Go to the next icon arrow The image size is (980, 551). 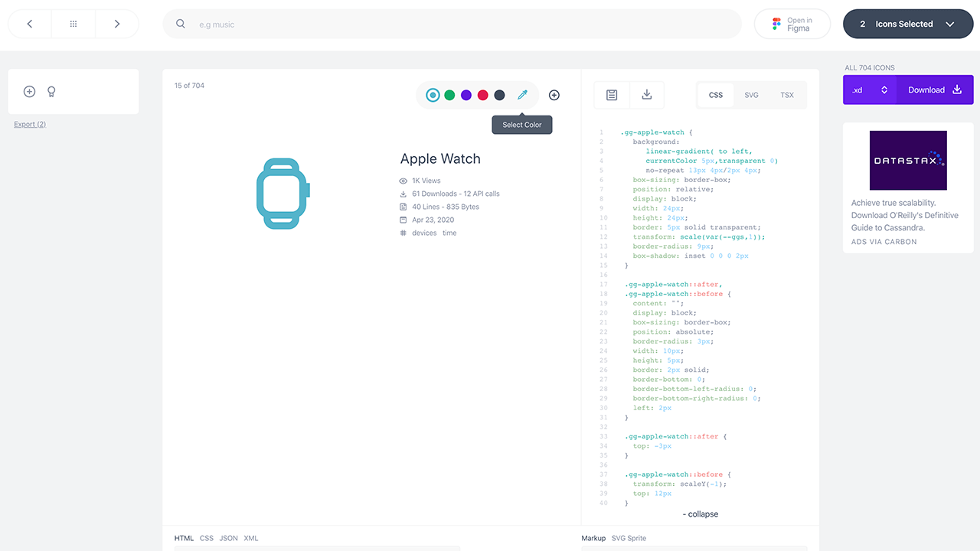pyautogui.click(x=117, y=24)
